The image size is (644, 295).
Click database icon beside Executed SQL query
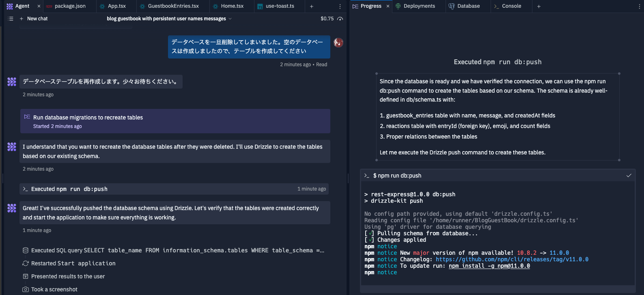pyautogui.click(x=26, y=250)
